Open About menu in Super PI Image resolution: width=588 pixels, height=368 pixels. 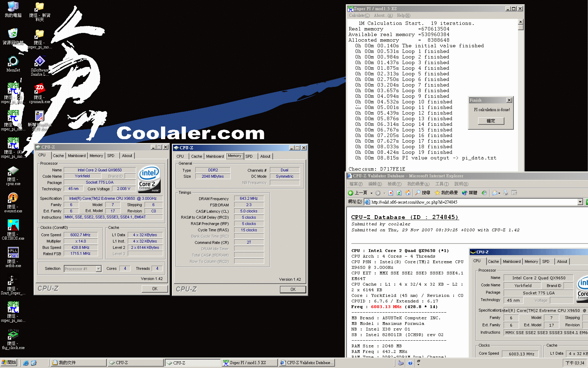(383, 15)
